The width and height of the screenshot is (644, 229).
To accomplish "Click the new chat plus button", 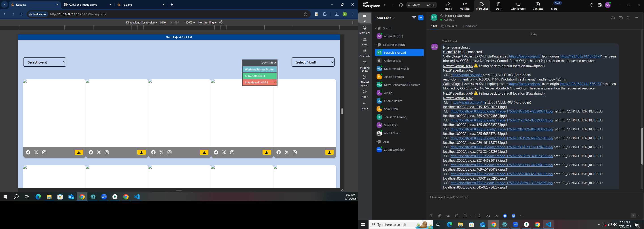I will (421, 18).
